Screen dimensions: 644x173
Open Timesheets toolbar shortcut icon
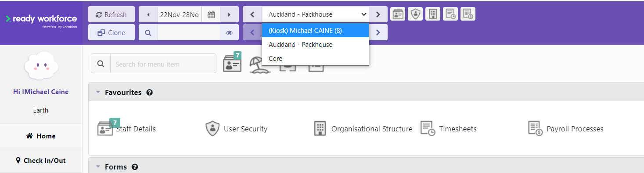[x=450, y=14]
